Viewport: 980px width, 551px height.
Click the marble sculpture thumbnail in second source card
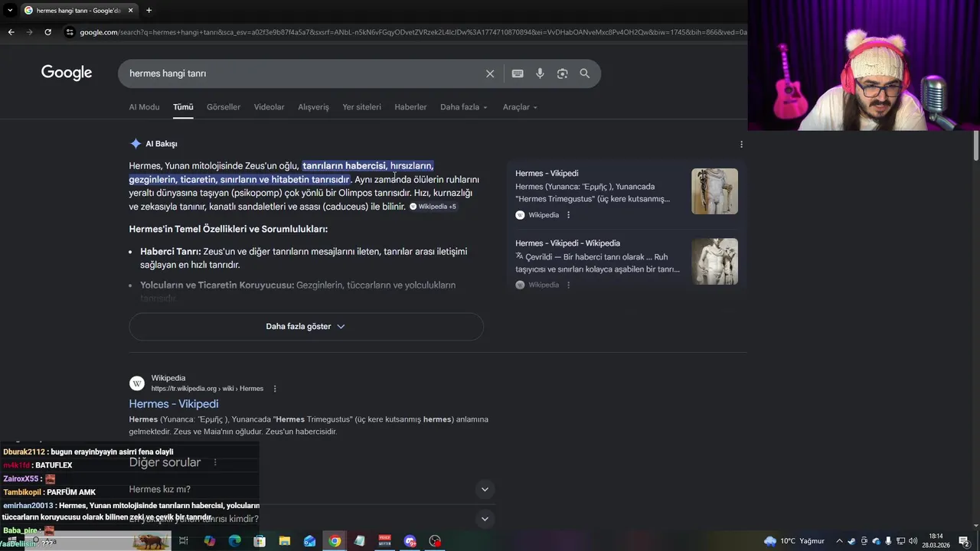[x=714, y=261]
